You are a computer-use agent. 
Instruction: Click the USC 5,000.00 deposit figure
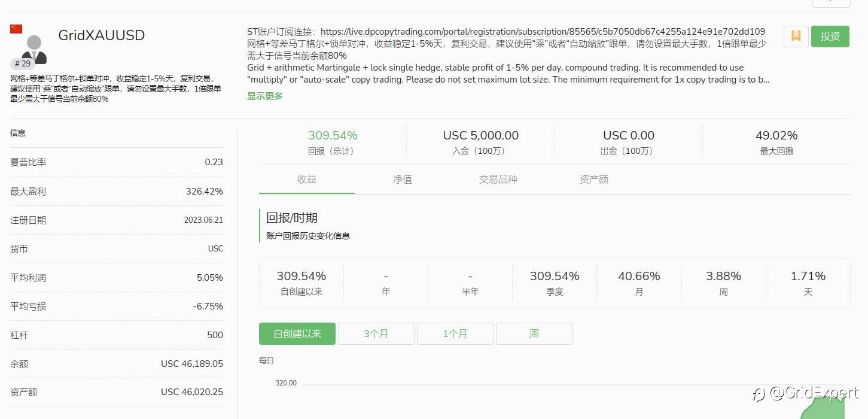coord(481,136)
